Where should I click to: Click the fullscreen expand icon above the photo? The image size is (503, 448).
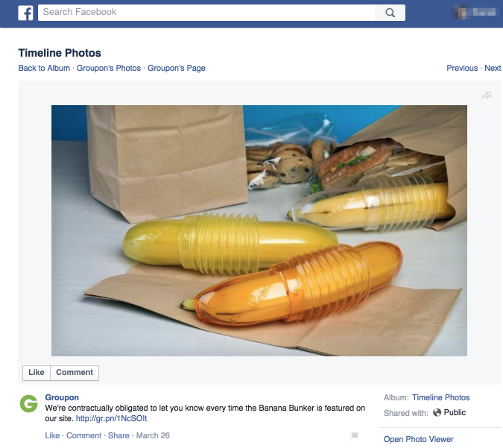(x=487, y=95)
